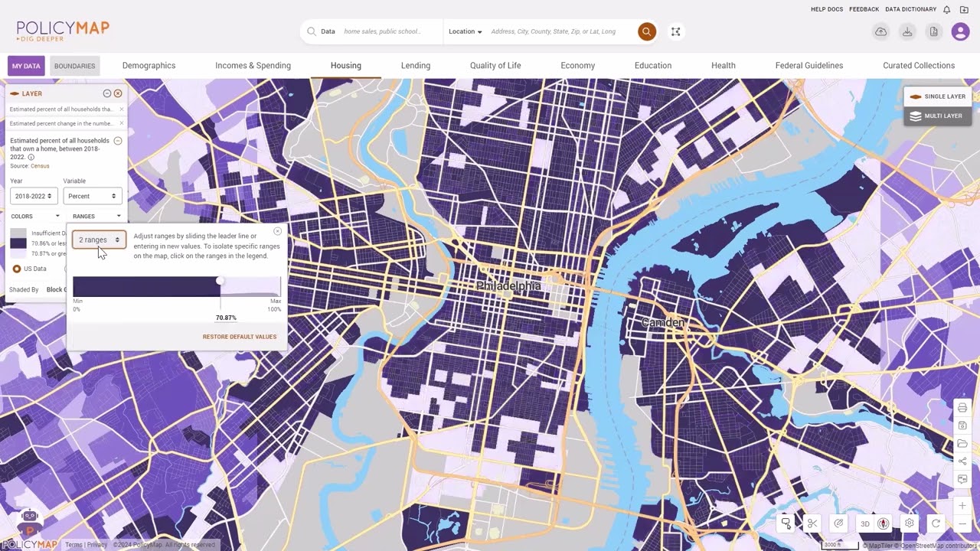The image size is (980, 551).
Task: Refresh the map with reload icon
Action: pos(936,523)
